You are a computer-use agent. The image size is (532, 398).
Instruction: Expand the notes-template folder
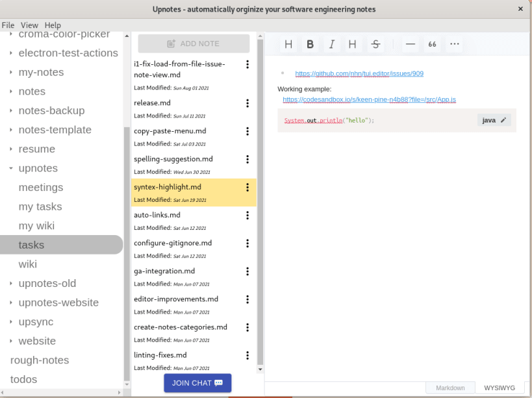[11, 130]
